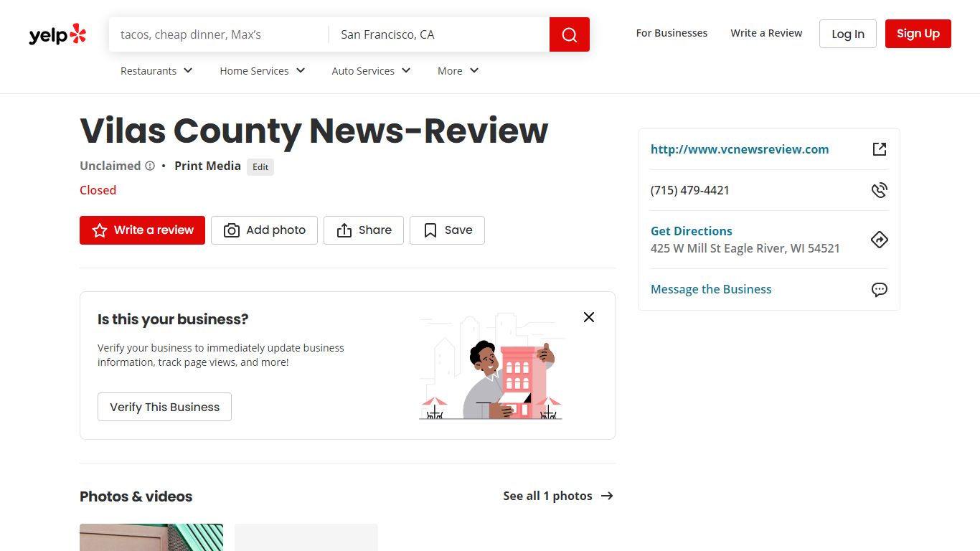Click the message bubble icon

[880, 290]
